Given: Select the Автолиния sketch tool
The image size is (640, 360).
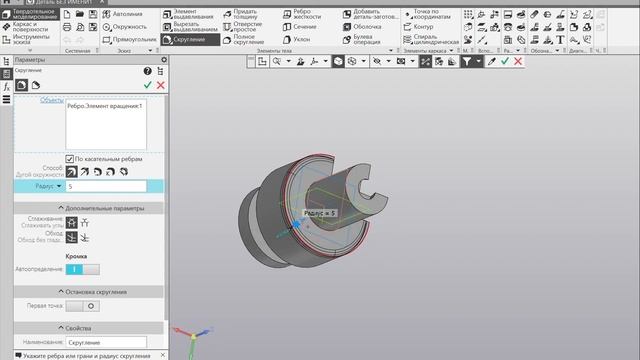Looking at the screenshot, I should coord(122,14).
